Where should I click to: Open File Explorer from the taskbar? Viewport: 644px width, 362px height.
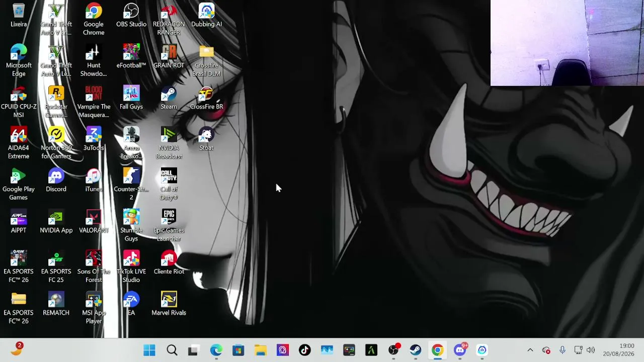[x=260, y=350]
